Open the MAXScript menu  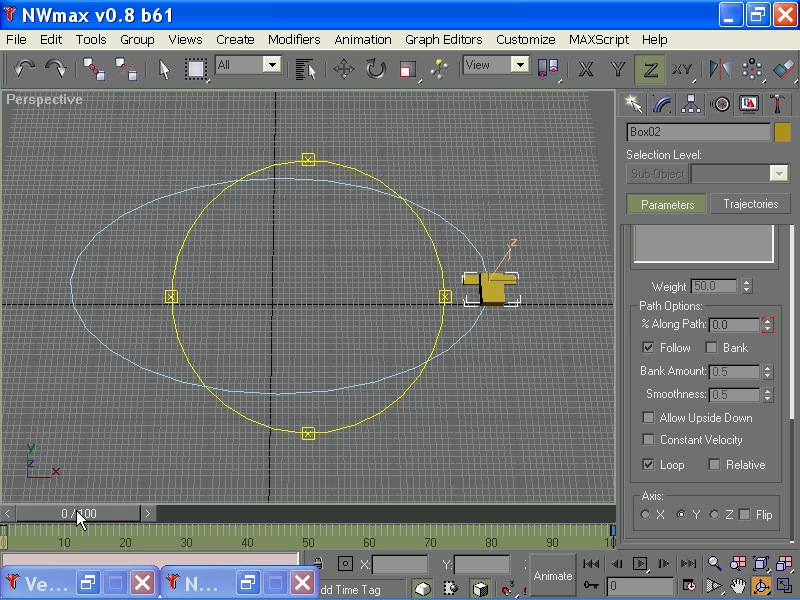point(599,40)
